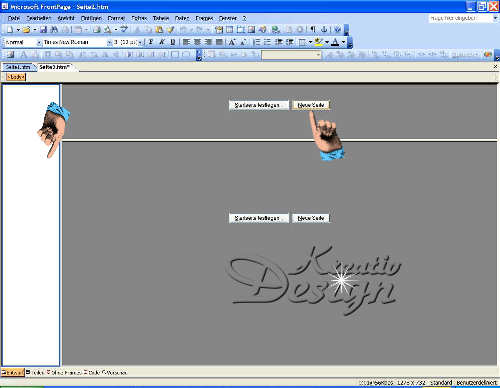
Task: Click Startseite festlegen in the lower frame
Action: (259, 218)
